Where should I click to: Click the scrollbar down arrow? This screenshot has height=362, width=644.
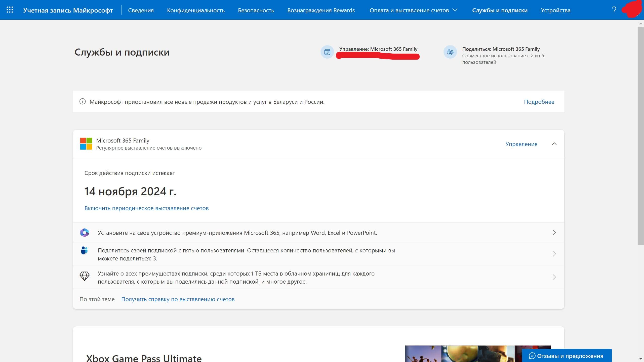click(x=640, y=358)
